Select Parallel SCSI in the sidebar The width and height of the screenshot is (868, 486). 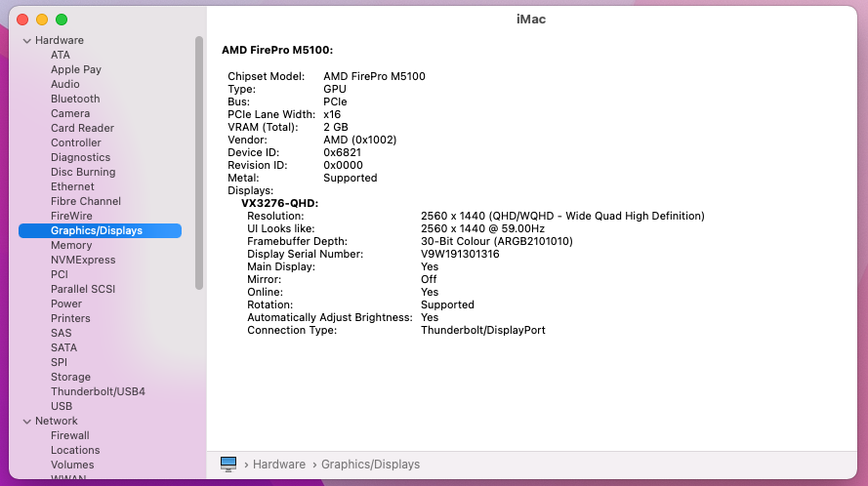pyautogui.click(x=83, y=289)
